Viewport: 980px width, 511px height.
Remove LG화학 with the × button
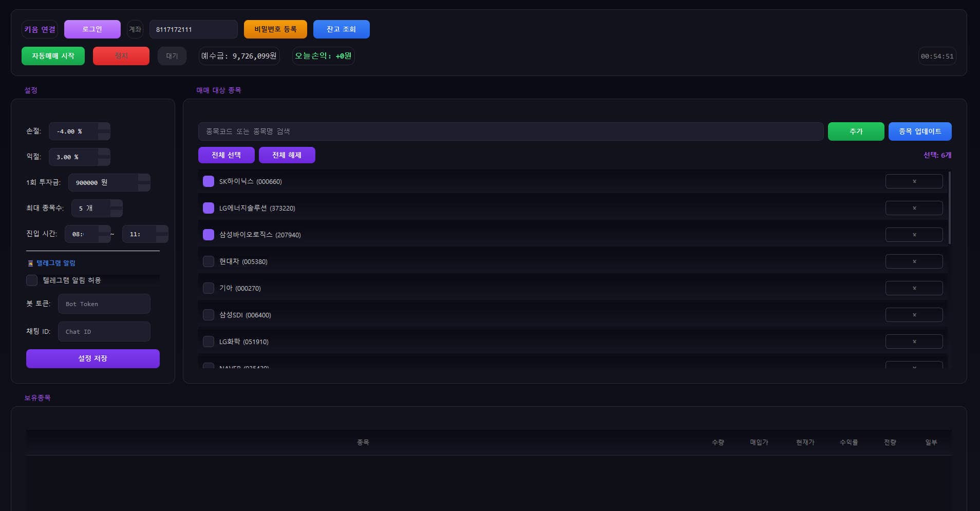(x=914, y=342)
